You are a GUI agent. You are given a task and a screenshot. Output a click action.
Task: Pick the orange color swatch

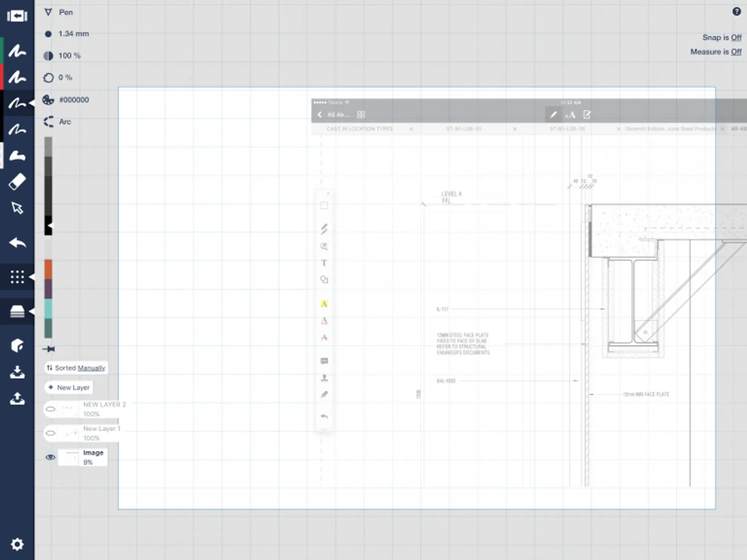(x=48, y=269)
